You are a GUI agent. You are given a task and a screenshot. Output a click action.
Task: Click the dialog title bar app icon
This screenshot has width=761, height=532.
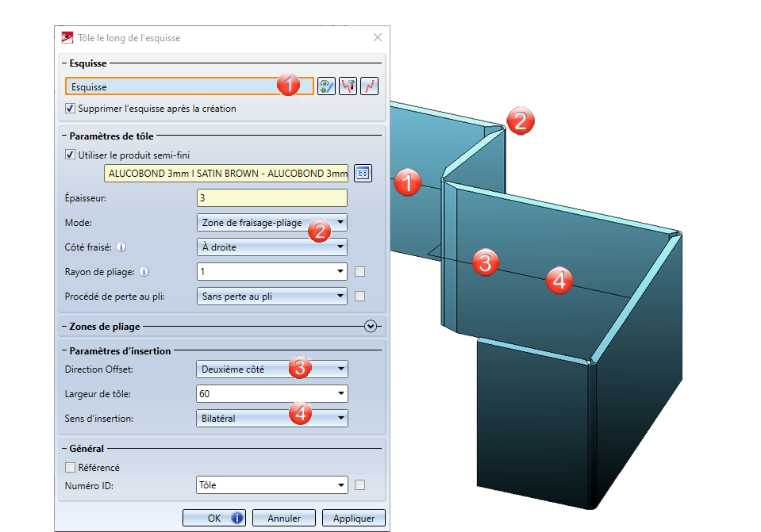coord(67,37)
